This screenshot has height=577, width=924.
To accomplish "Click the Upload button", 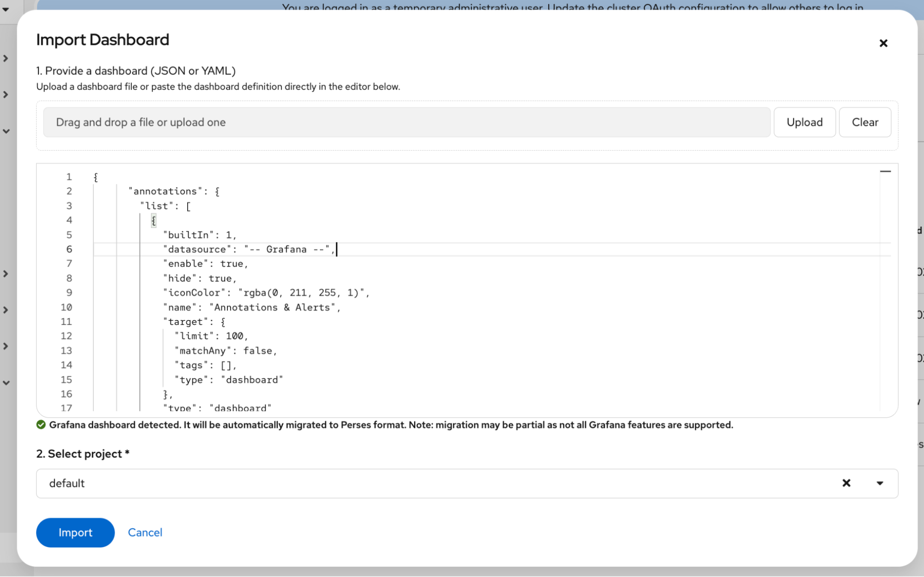I will (804, 122).
